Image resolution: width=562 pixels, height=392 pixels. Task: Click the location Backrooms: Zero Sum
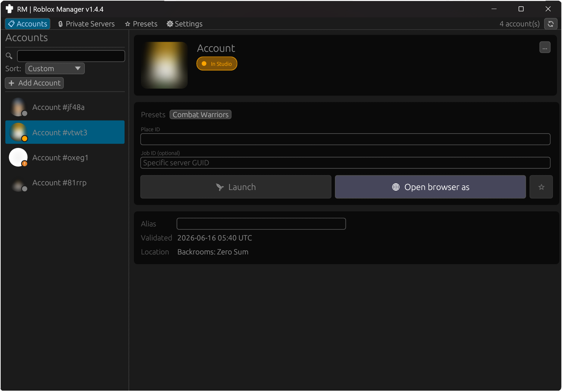pyautogui.click(x=213, y=252)
